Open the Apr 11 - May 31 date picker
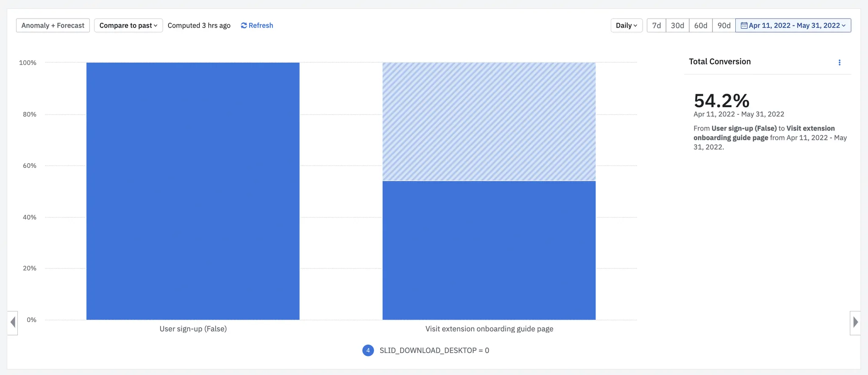868x375 pixels. pyautogui.click(x=793, y=25)
